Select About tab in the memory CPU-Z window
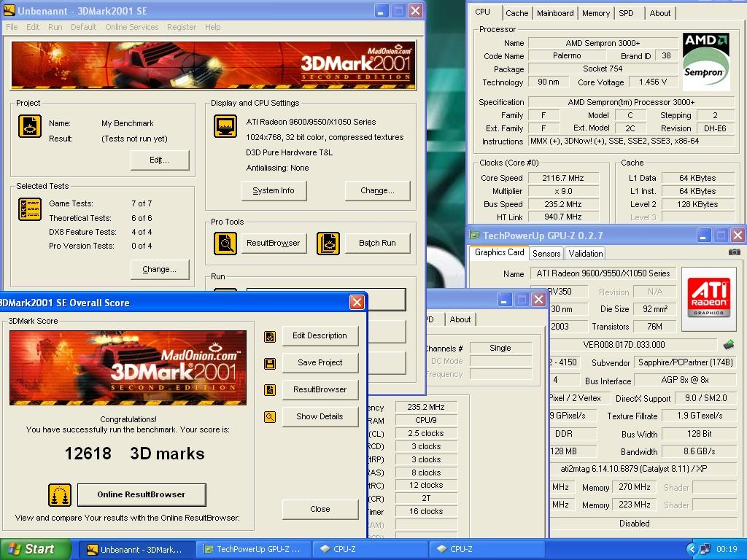747x560 pixels. (x=460, y=319)
